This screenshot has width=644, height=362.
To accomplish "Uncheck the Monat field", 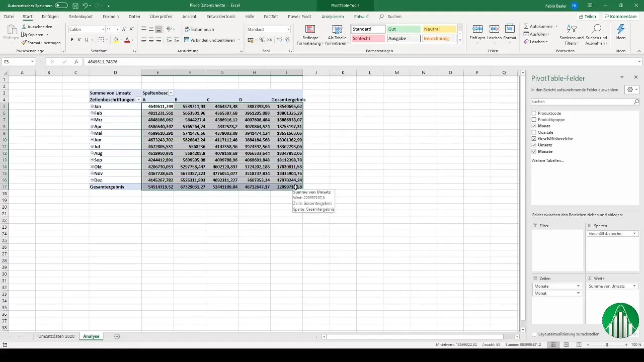I will point(534,126).
